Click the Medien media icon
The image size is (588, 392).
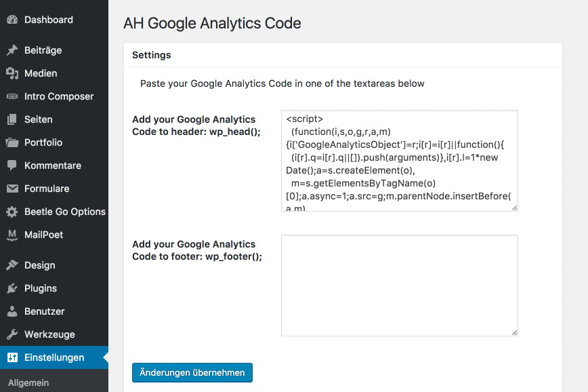tap(12, 73)
